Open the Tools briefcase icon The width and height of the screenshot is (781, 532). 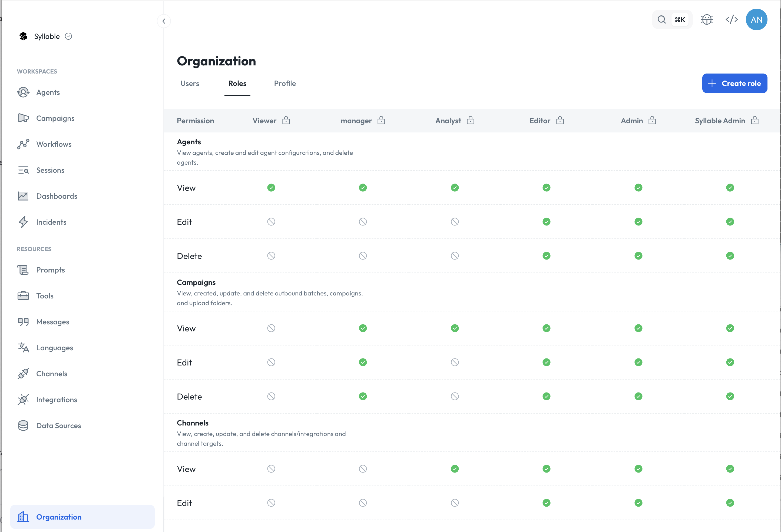click(23, 296)
